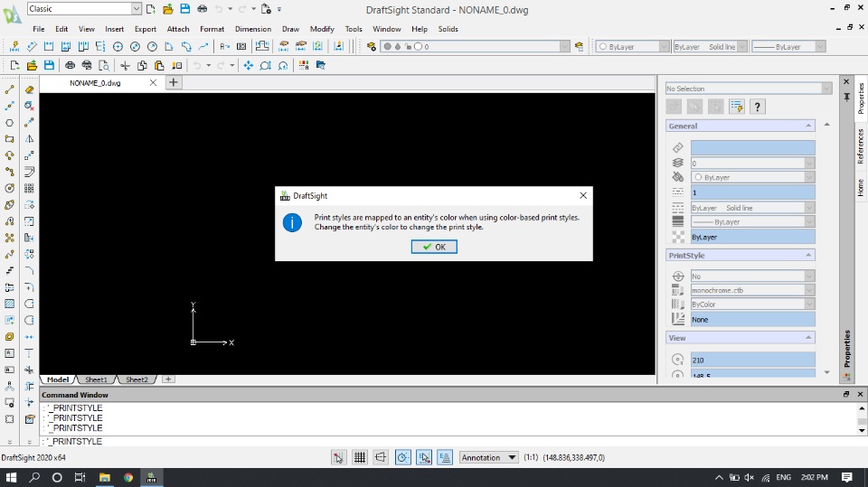
Task: Open Chrome from the taskbar
Action: pyautogui.click(x=128, y=477)
